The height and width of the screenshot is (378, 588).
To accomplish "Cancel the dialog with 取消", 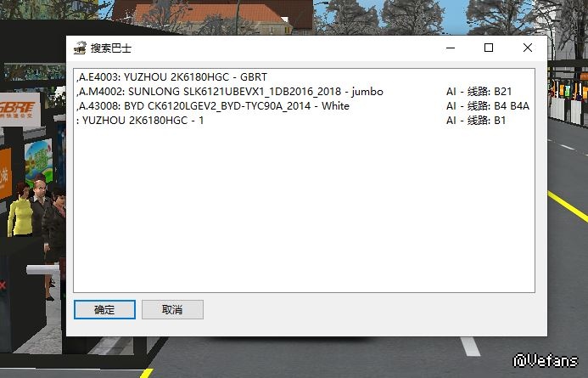I will 172,310.
